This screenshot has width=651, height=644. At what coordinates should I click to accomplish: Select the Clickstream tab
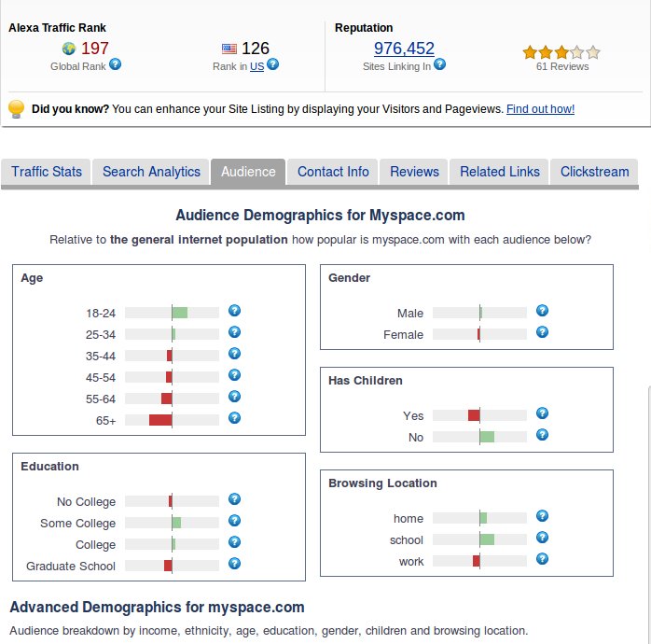(x=595, y=172)
